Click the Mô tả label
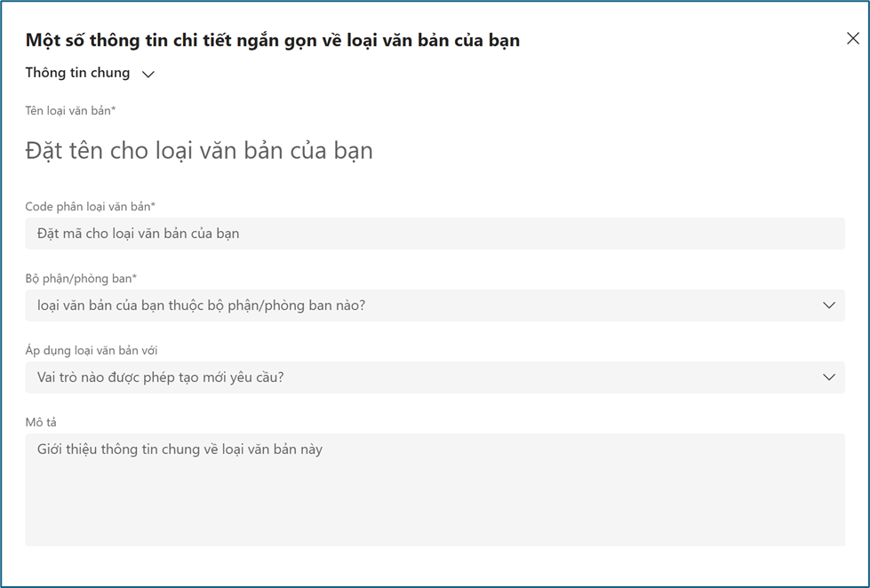Image resolution: width=870 pixels, height=588 pixels. coord(41,423)
